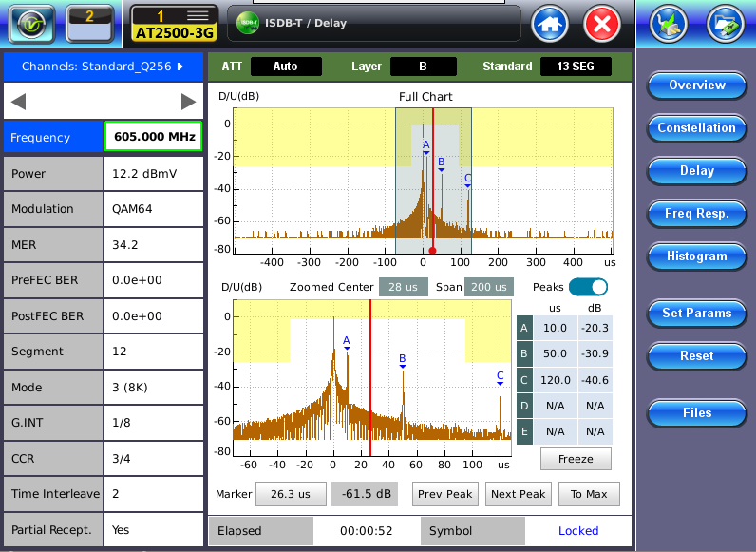Click the checklist results icon at top right

[669, 24]
